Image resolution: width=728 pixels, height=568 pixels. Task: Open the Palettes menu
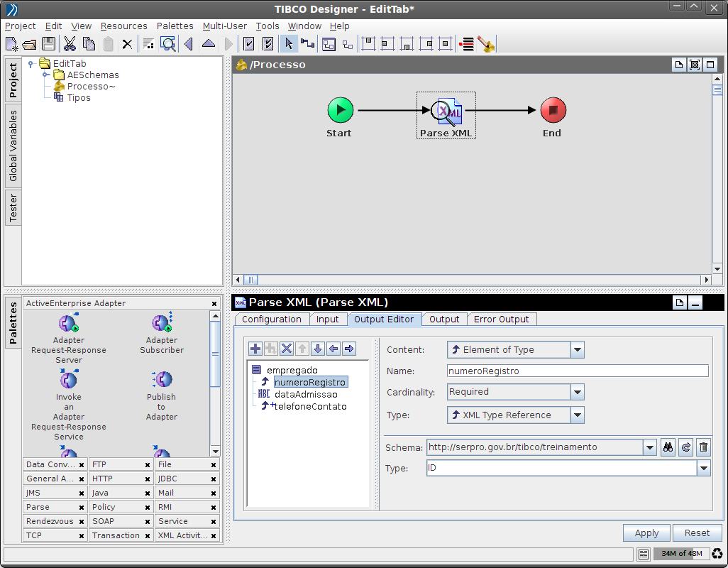pyautogui.click(x=175, y=26)
